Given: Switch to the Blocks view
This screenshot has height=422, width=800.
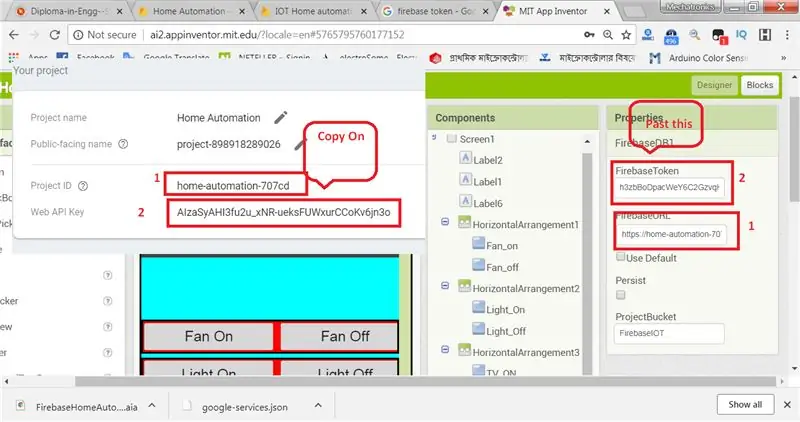Looking at the screenshot, I should tap(760, 85).
